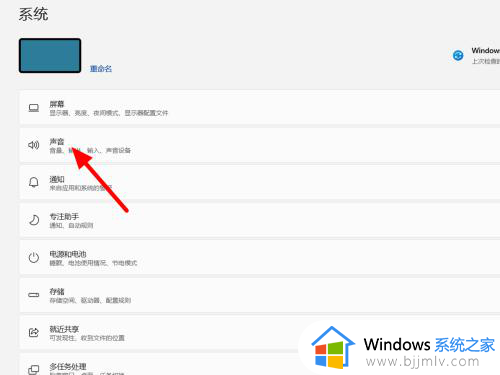500x375 pixels.
Task: Click the moon focus assist icon
Action: point(34,220)
